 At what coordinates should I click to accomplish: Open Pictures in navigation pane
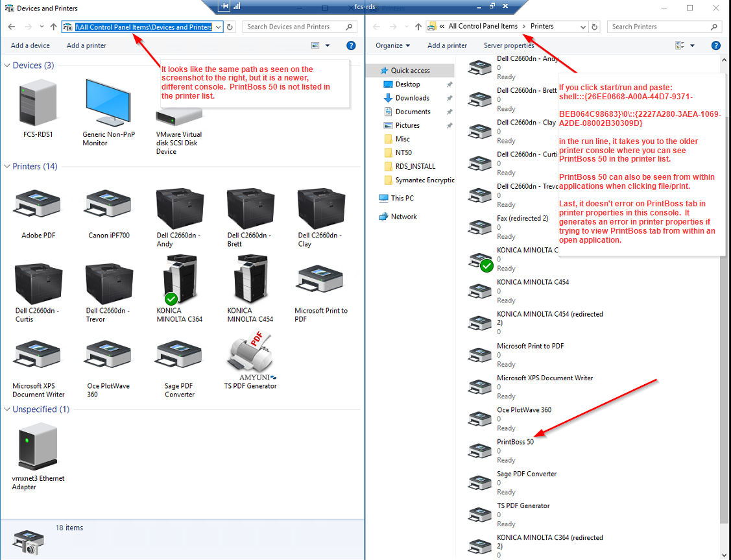pyautogui.click(x=407, y=125)
